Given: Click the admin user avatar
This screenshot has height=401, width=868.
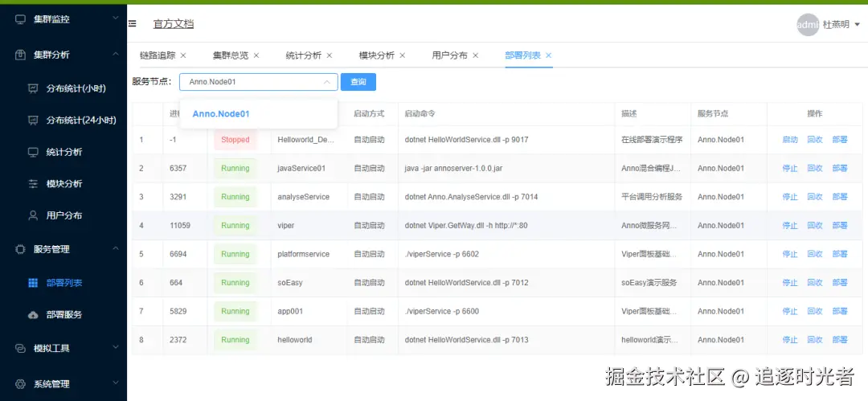Looking at the screenshot, I should [x=807, y=25].
